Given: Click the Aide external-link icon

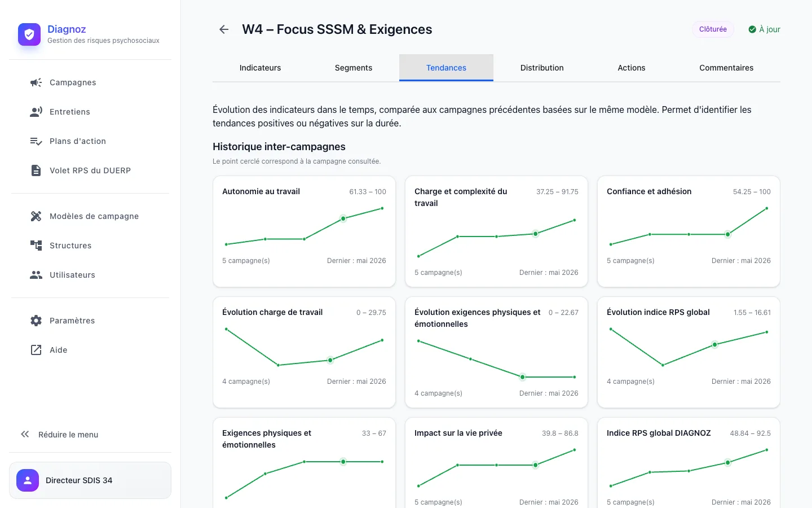Looking at the screenshot, I should pos(36,350).
